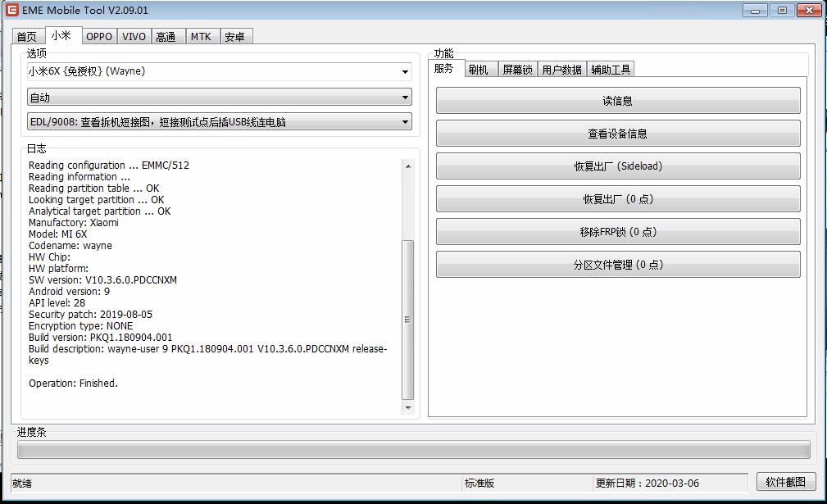Click the log vertical scrollbar thumb

coord(407,320)
